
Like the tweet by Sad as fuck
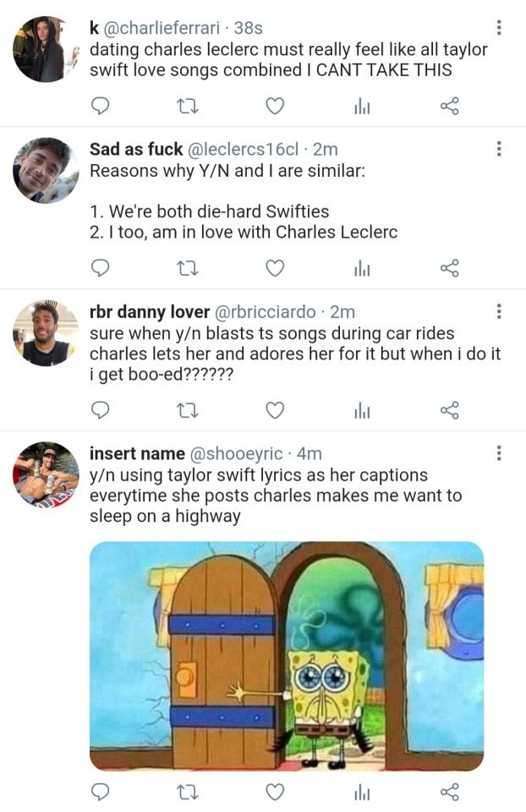[x=275, y=268]
